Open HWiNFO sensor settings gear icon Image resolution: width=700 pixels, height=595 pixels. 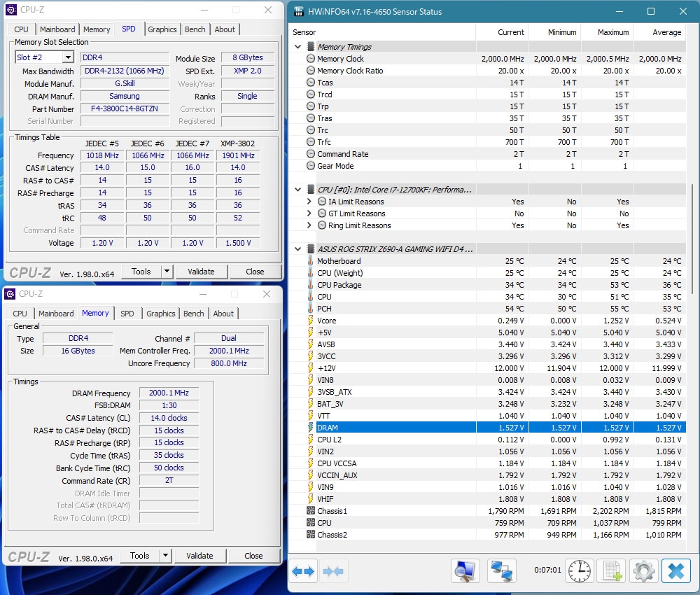[x=644, y=571]
